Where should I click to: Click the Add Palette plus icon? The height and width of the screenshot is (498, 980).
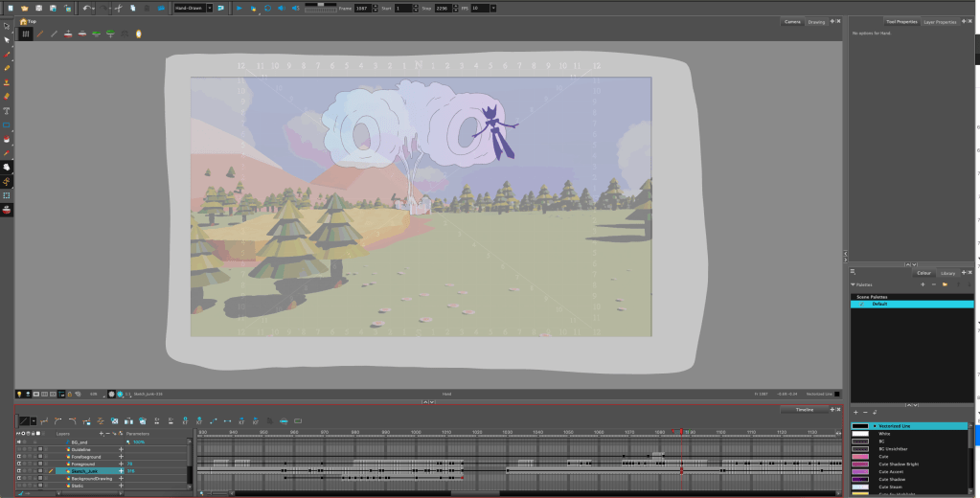(922, 284)
